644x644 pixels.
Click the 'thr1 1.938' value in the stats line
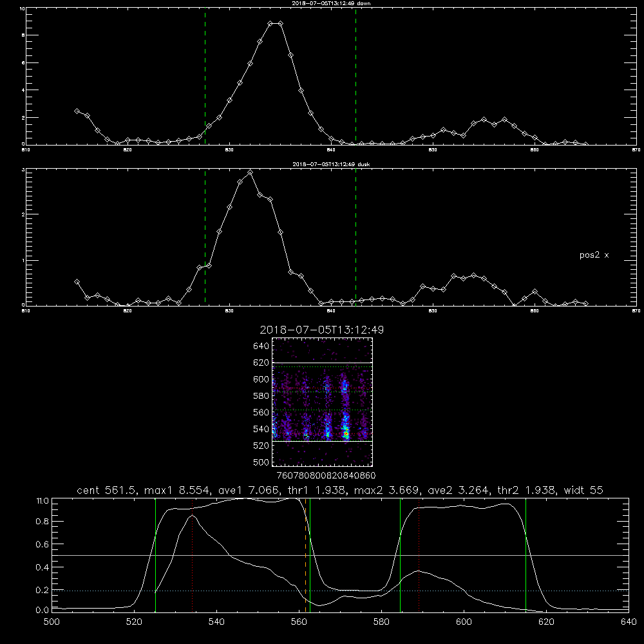317,490
